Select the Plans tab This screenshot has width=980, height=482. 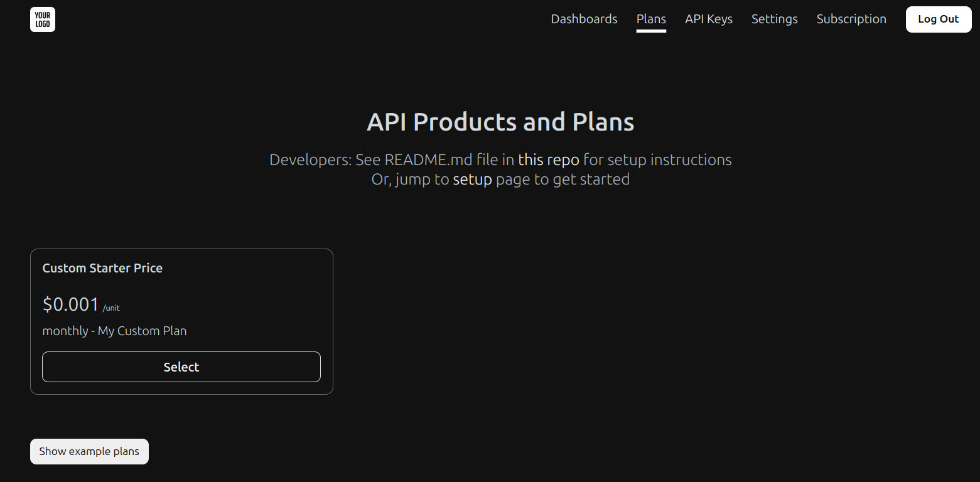click(x=651, y=19)
